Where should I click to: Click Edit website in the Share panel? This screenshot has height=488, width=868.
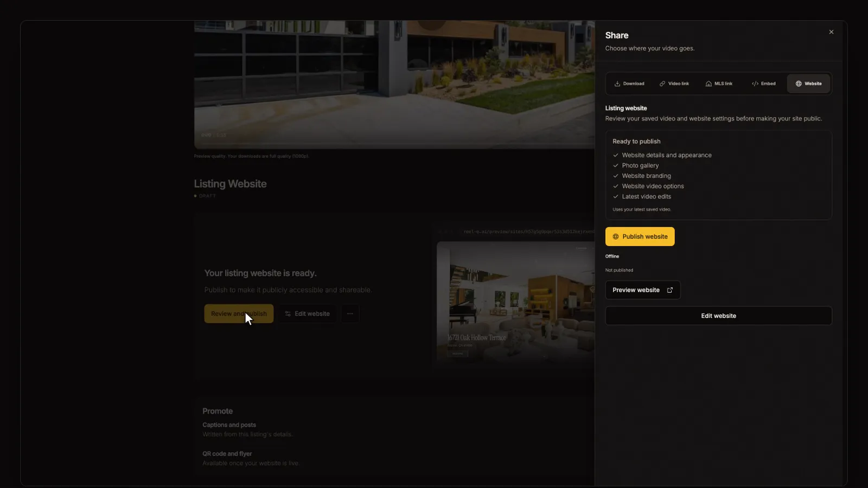click(x=718, y=316)
